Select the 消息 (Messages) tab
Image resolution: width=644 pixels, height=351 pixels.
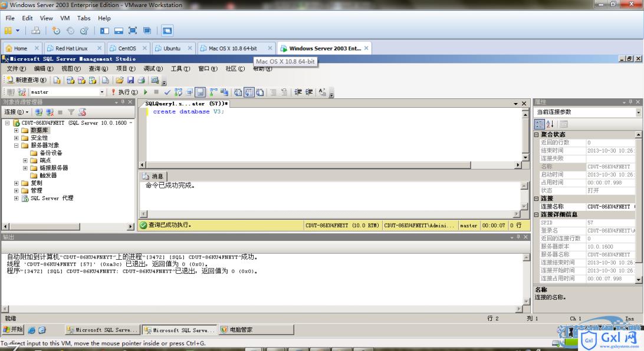[153, 176]
